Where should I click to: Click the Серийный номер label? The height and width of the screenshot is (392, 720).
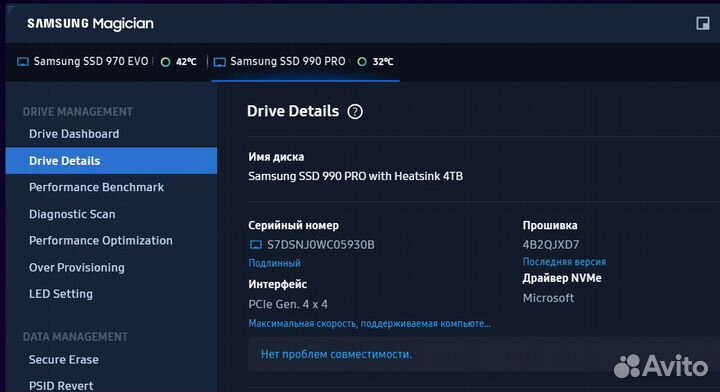pyautogui.click(x=293, y=225)
